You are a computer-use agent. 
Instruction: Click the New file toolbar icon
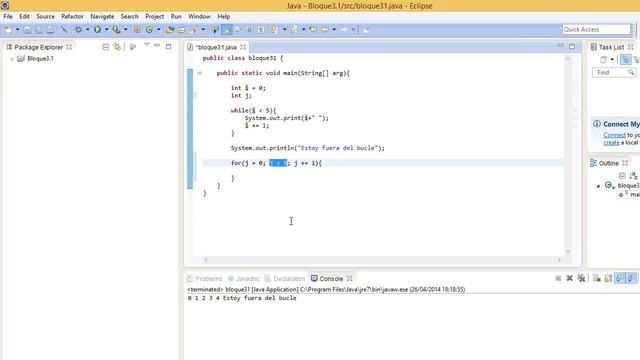tap(9, 29)
